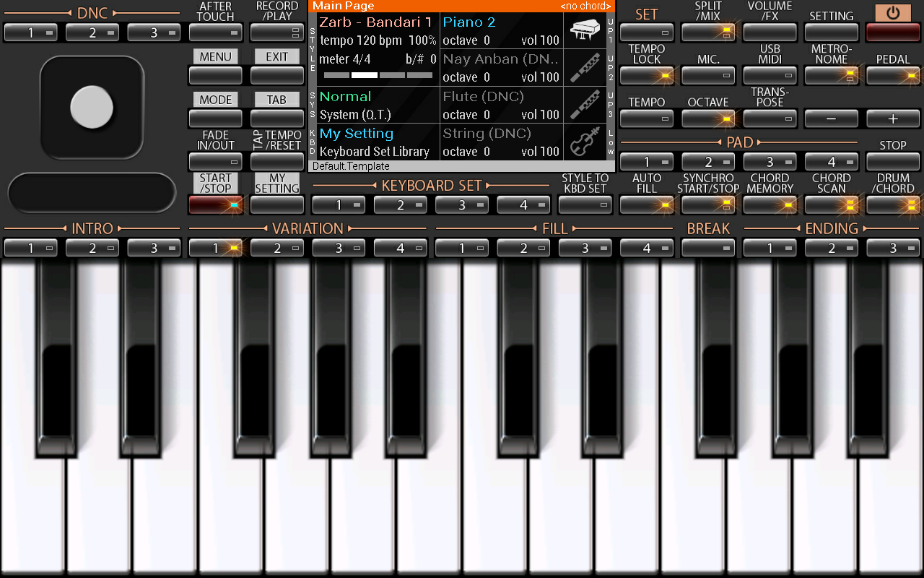
Task: Click the Normal System (Q.T.) entry
Action: 378,105
